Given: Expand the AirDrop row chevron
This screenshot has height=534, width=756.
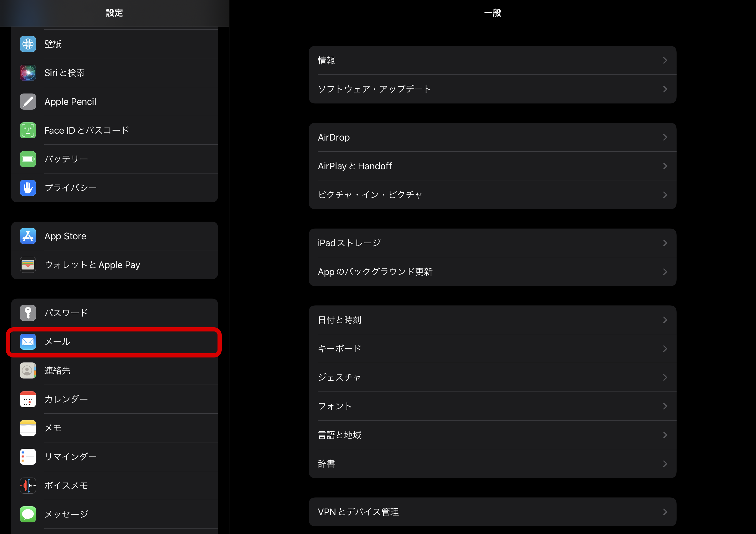Looking at the screenshot, I should [665, 137].
